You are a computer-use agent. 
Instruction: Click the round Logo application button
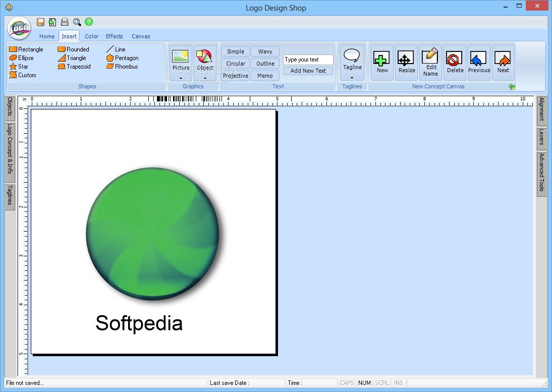click(19, 28)
